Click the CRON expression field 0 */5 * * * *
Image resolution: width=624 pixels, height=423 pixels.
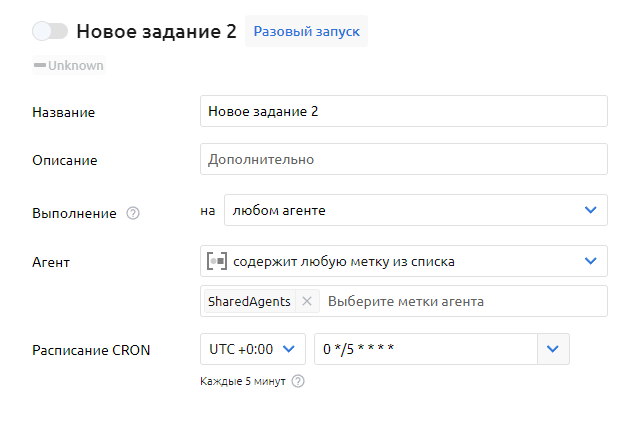(425, 349)
